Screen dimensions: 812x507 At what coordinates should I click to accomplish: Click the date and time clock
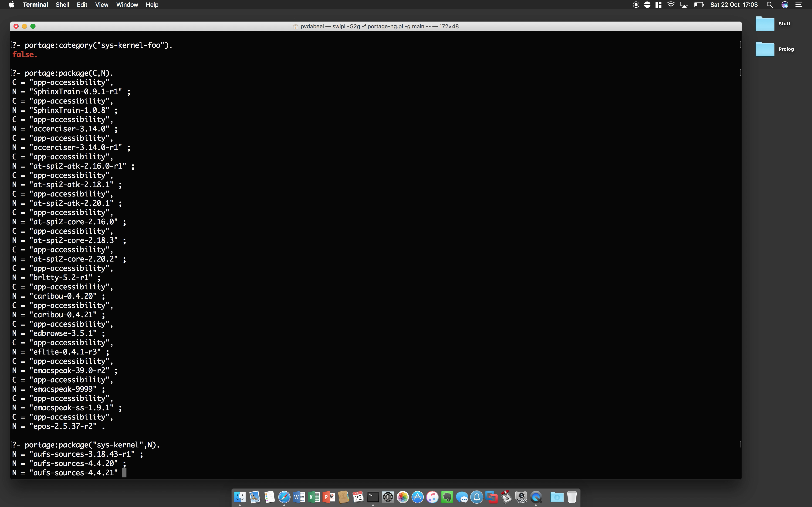(734, 5)
